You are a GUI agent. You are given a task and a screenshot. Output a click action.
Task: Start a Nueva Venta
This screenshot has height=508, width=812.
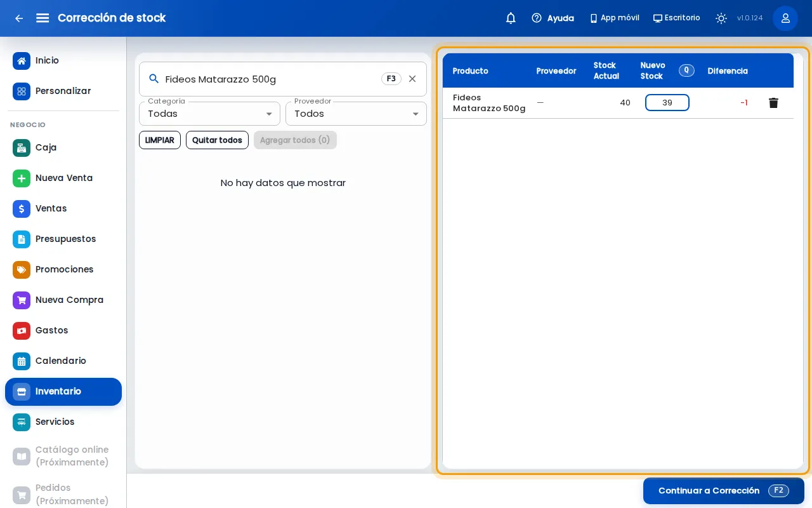pos(63,178)
